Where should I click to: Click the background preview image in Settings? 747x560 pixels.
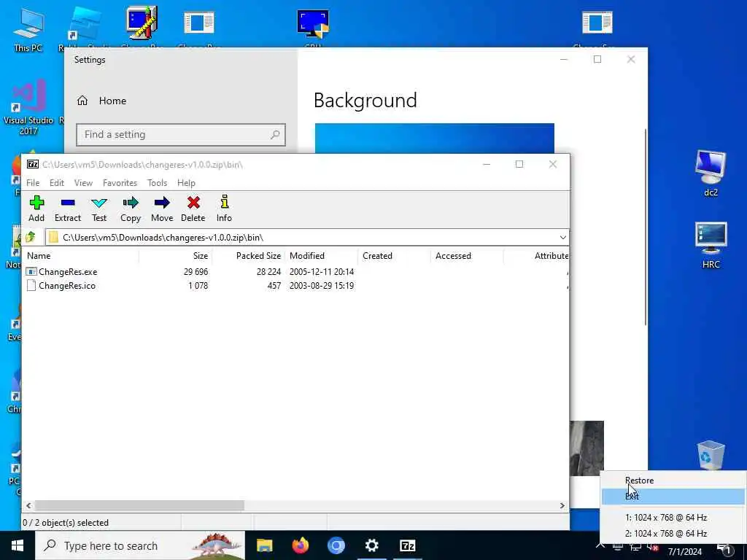click(x=435, y=139)
